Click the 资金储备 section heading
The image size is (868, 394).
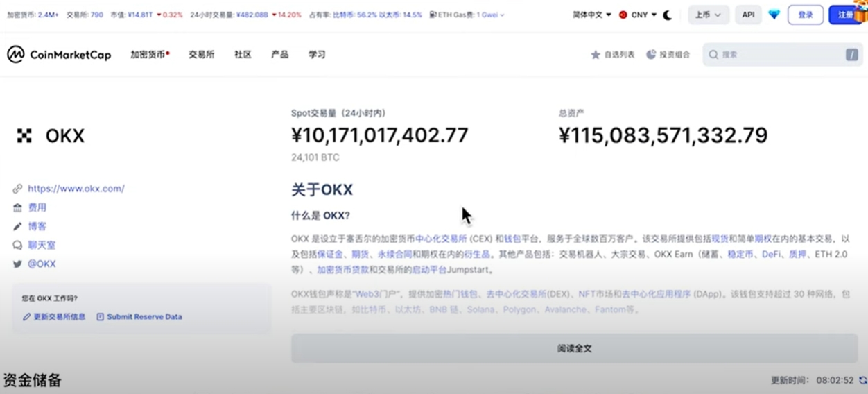33,380
